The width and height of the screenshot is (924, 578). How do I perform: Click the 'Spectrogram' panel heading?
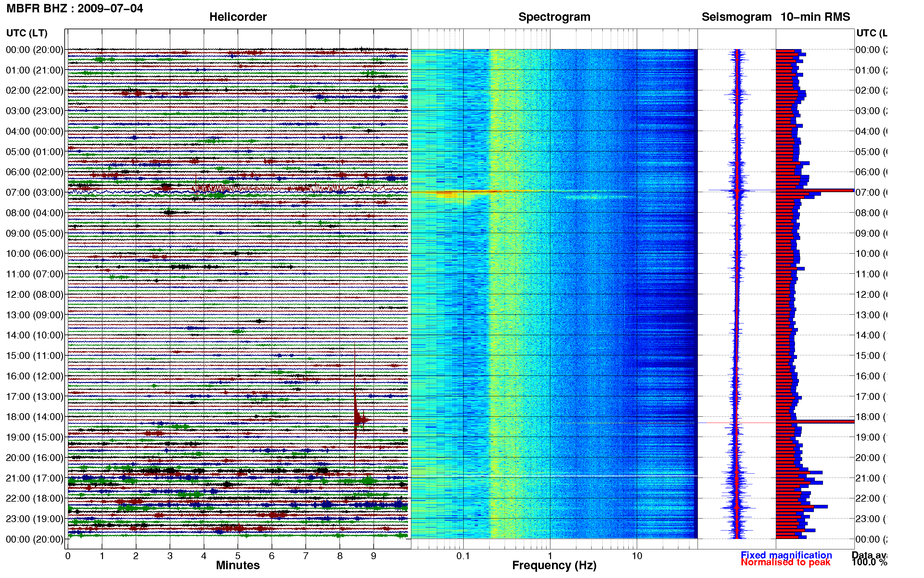(x=554, y=17)
